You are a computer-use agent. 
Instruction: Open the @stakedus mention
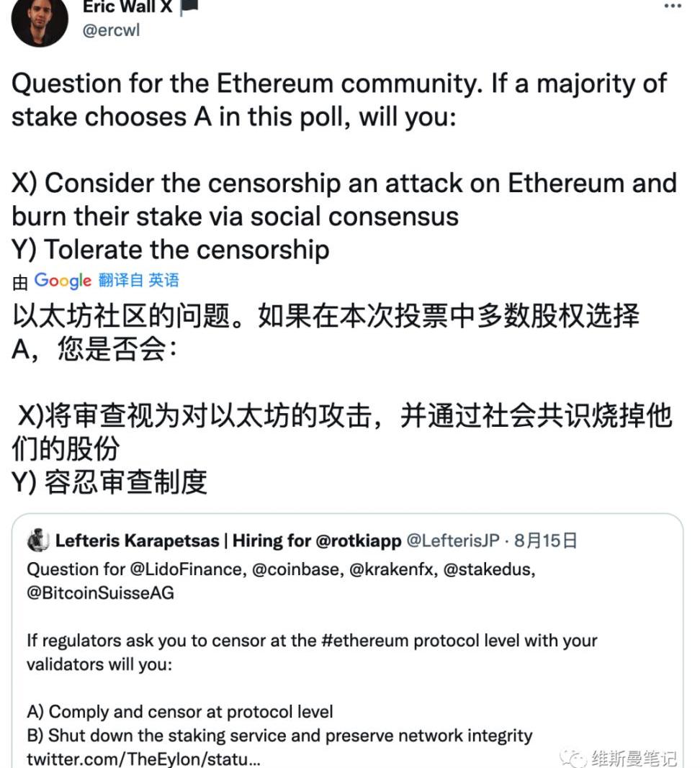click(489, 569)
